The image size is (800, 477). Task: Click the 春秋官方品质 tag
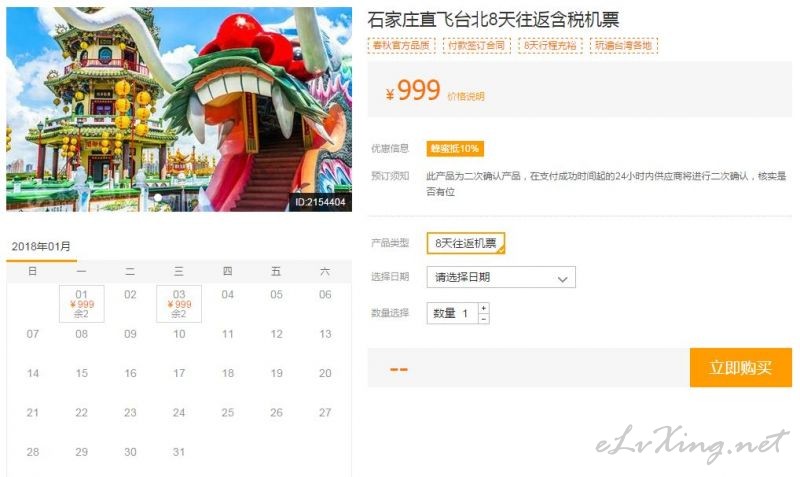(401, 45)
